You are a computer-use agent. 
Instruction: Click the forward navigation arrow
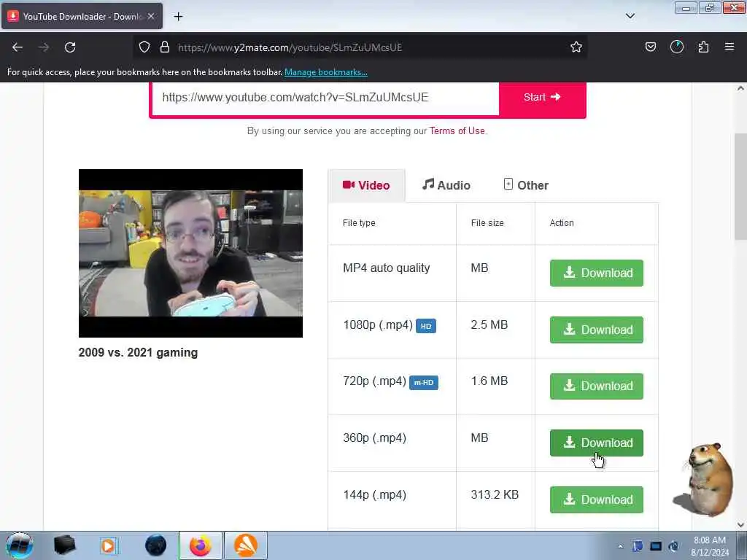point(44,47)
